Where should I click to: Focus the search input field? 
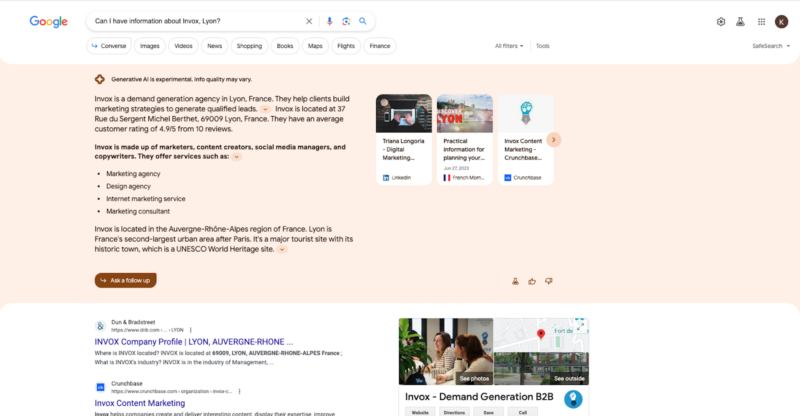point(196,21)
